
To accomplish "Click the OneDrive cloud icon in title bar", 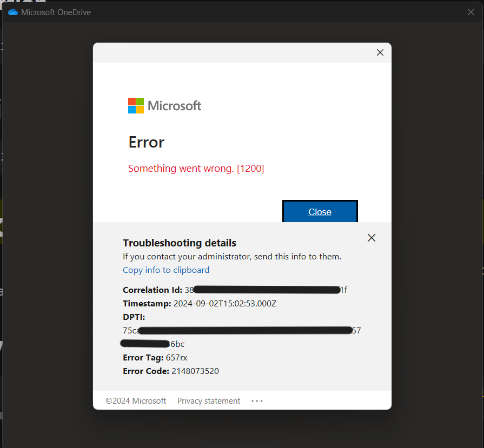I will [x=13, y=12].
